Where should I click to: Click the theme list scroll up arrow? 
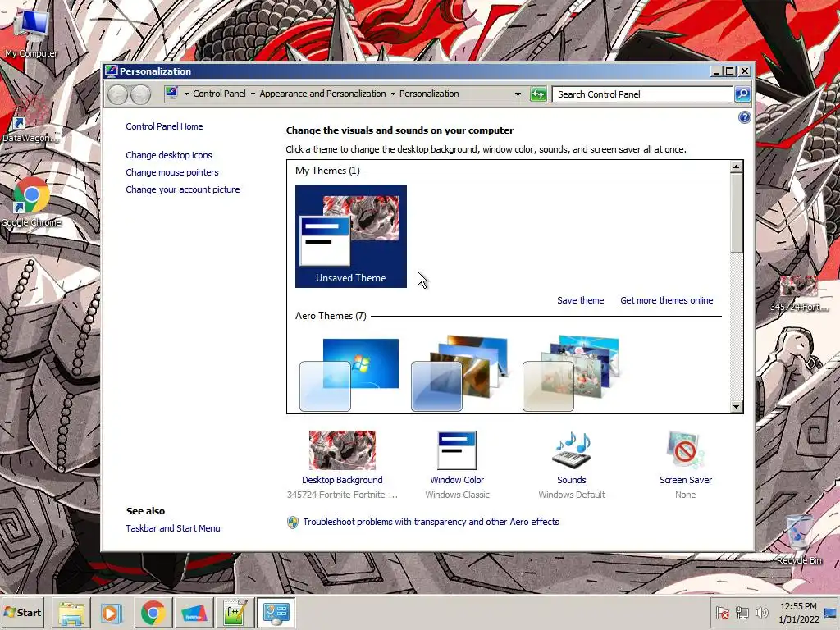[736, 167]
